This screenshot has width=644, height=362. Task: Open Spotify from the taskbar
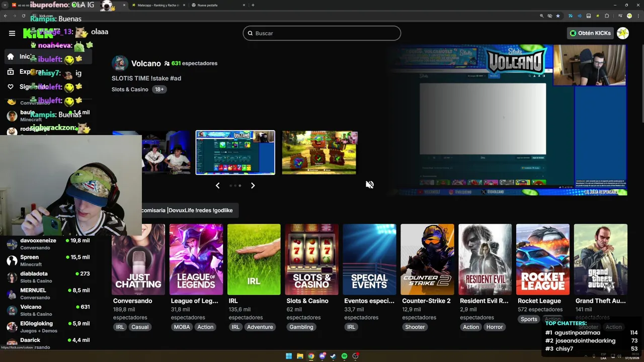(344, 356)
